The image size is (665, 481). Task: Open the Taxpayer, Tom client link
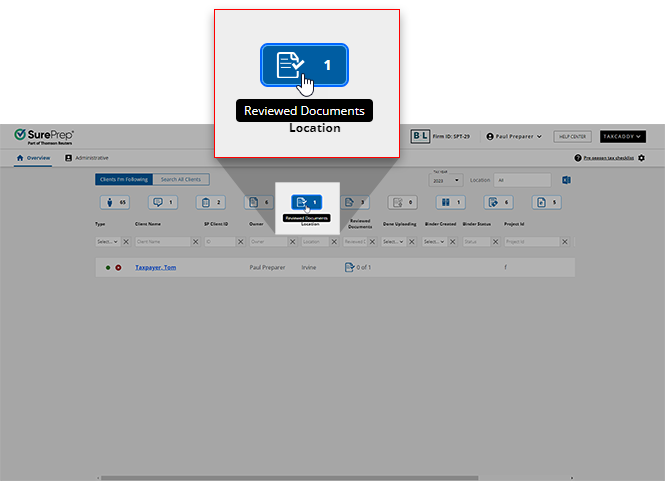click(156, 268)
